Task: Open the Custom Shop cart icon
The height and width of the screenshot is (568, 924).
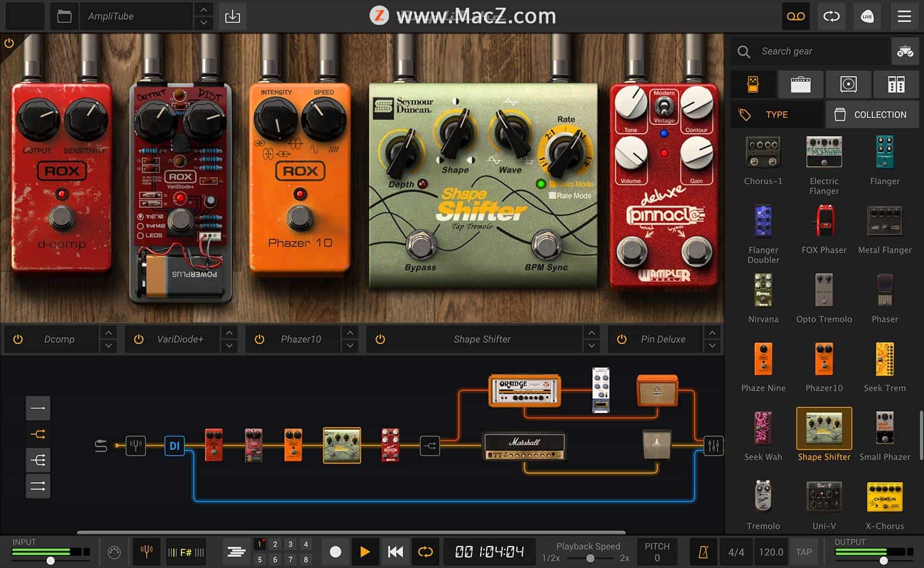Action: (x=905, y=51)
